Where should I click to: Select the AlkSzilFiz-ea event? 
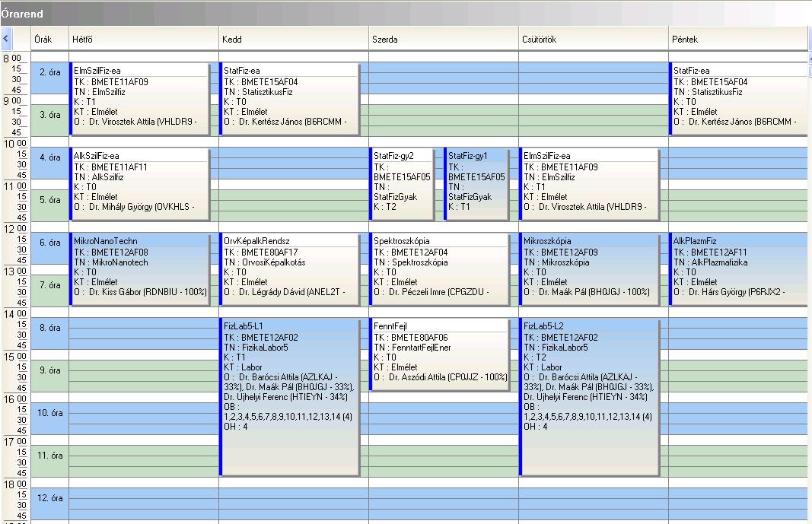pyautogui.click(x=140, y=184)
